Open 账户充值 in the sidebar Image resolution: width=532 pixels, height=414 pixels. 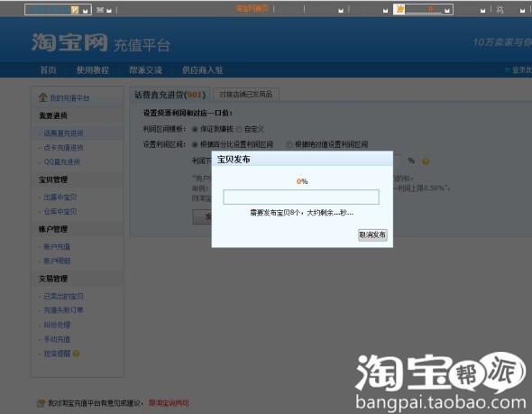click(57, 247)
